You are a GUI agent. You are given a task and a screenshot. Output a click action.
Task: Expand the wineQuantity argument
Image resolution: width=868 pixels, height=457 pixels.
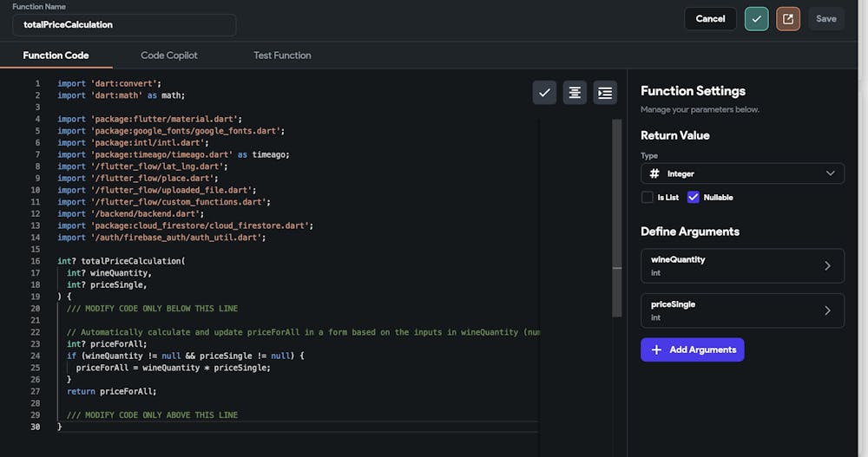point(742,266)
